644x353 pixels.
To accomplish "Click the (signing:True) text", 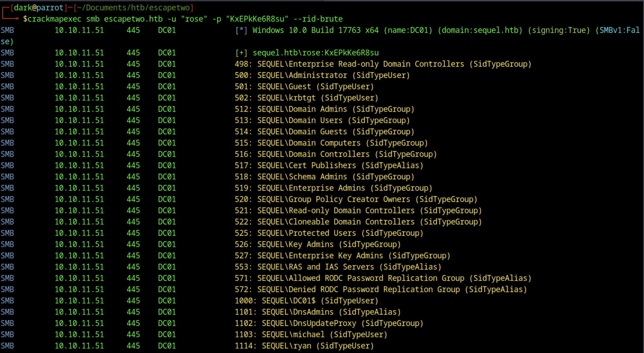I will click(558, 30).
